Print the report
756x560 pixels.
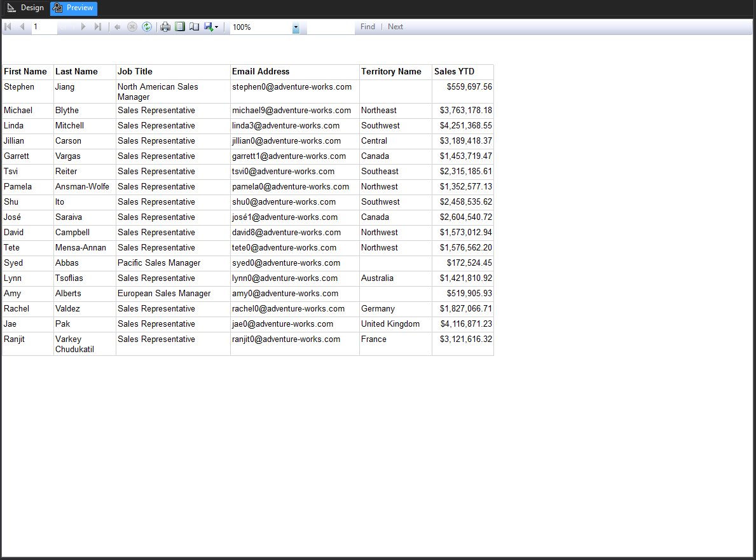(165, 27)
